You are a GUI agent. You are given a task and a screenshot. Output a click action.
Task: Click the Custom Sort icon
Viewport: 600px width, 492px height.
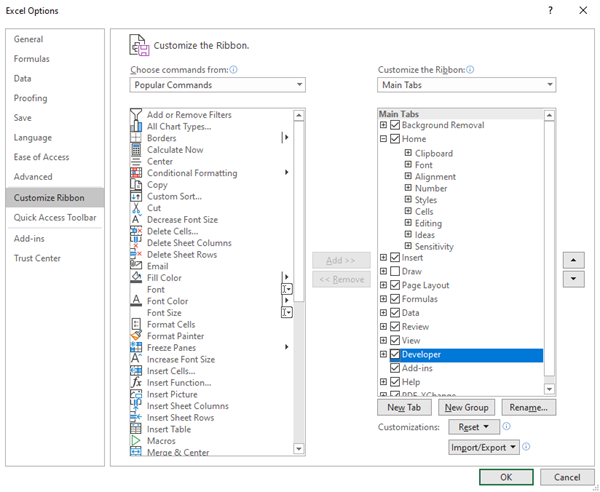pyautogui.click(x=136, y=196)
